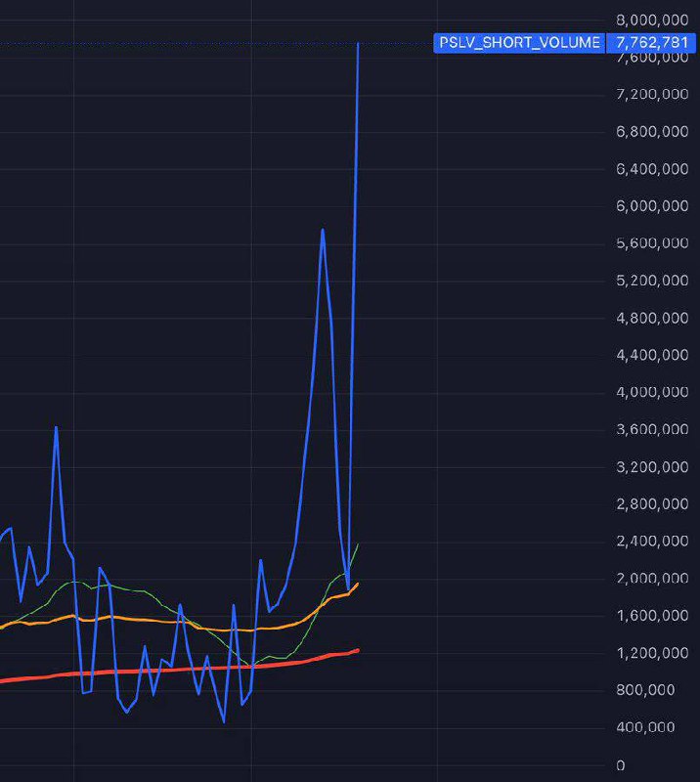
Task: Click the 2,800,000 axis label
Action: click(x=652, y=503)
